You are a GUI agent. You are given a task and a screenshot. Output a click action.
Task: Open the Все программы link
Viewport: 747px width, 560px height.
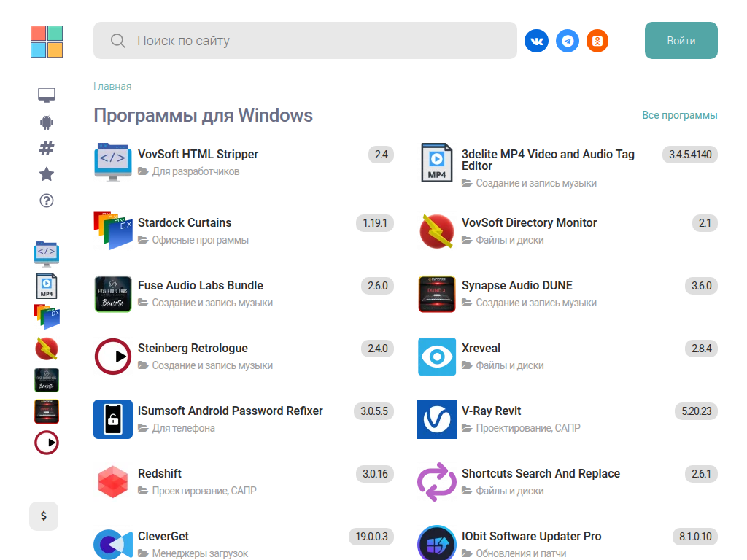679,115
